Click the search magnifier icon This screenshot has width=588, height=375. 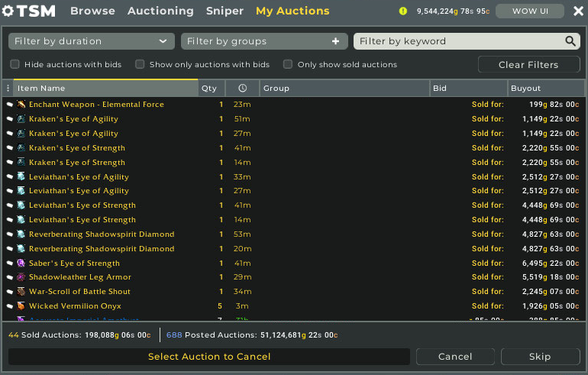pyautogui.click(x=570, y=41)
